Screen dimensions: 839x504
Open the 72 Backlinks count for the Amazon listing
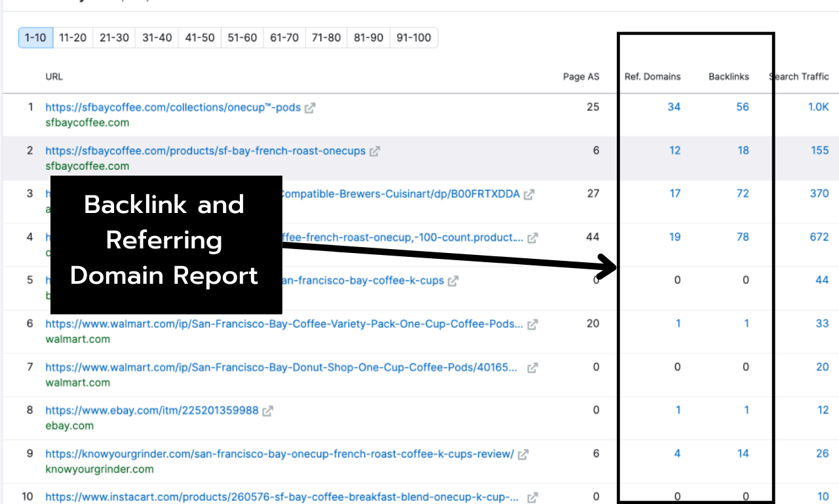[x=743, y=193]
